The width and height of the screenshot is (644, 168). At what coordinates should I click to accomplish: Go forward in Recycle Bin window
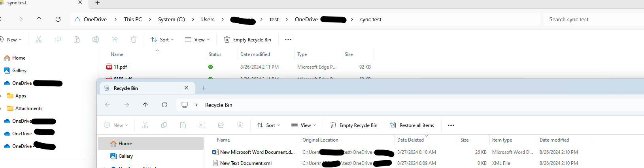click(127, 105)
